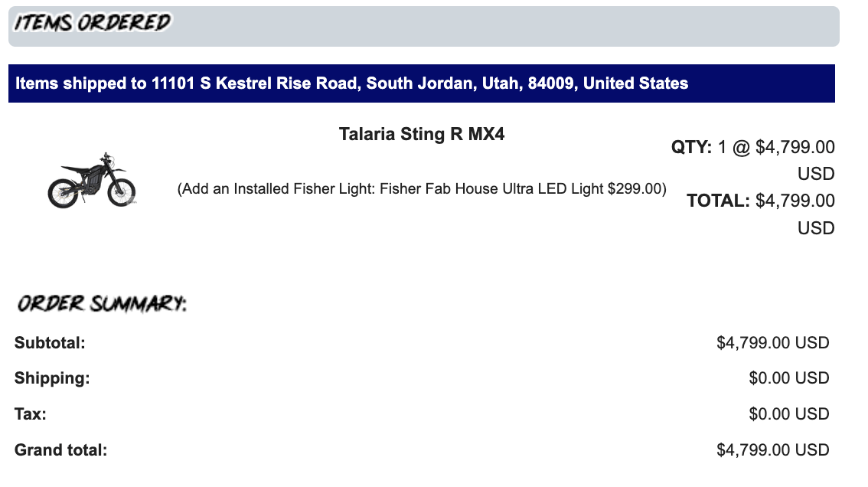Select the Grand total amount value
This screenshot has width=868, height=487.
point(772,450)
